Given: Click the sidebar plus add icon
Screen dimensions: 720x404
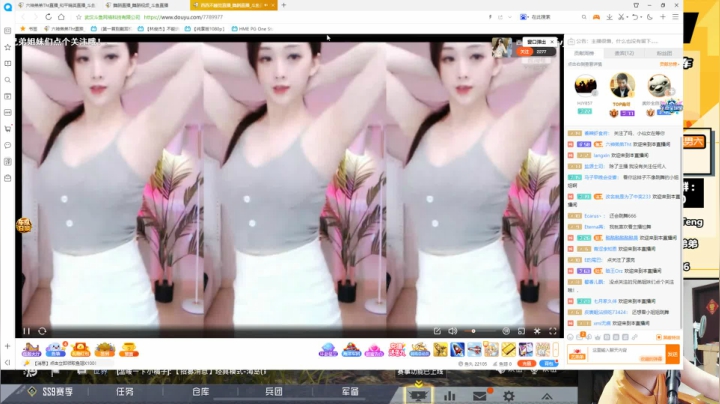Looking at the screenshot, I should pyautogui.click(x=7, y=346).
